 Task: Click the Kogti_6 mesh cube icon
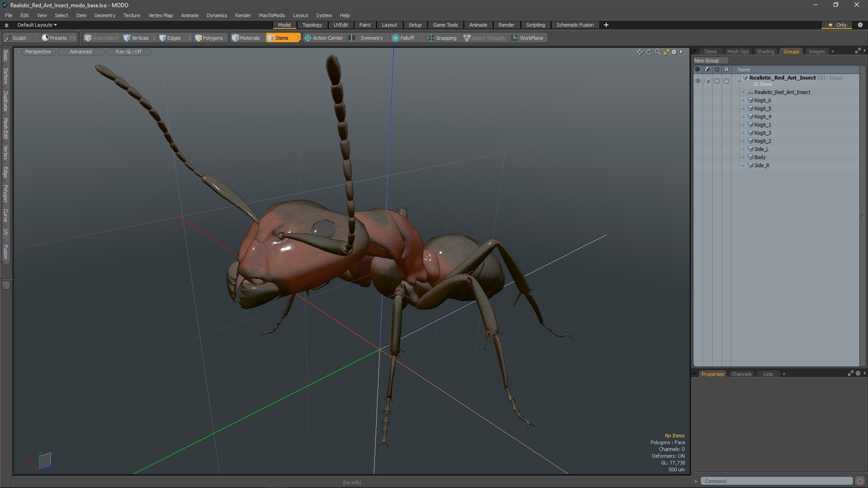(x=750, y=100)
